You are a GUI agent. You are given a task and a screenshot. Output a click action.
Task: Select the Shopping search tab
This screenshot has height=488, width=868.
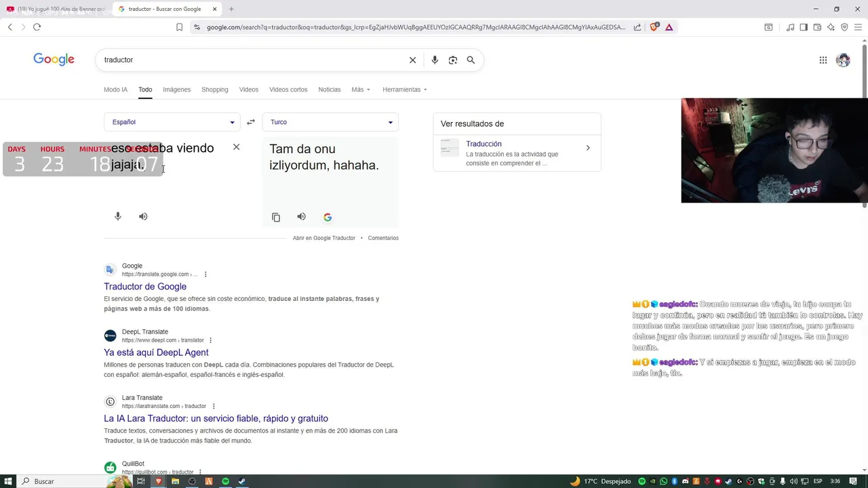214,89
